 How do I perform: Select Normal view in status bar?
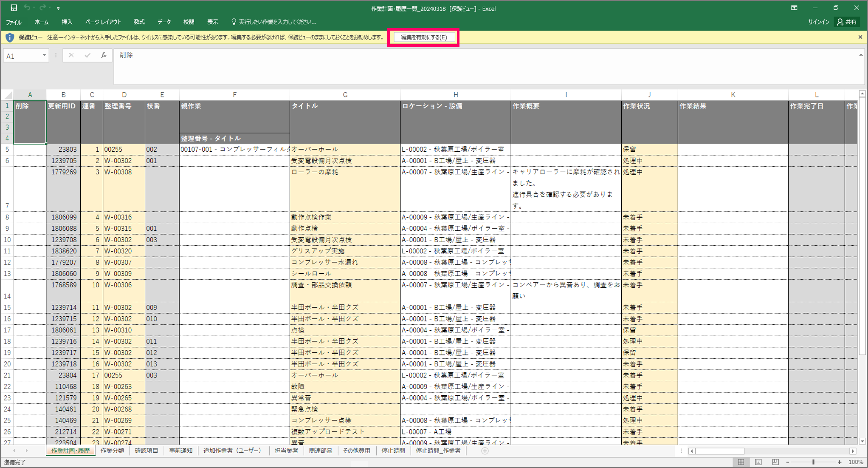[741, 462]
